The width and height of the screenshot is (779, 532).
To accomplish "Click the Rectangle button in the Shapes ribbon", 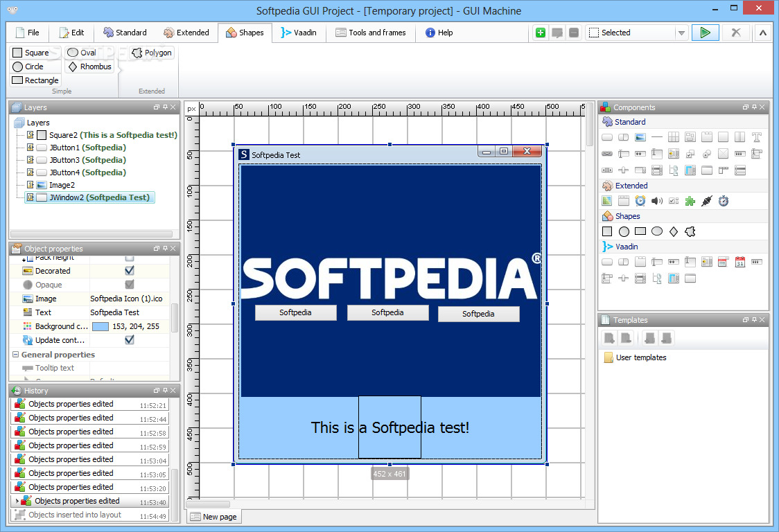I will click(35, 80).
